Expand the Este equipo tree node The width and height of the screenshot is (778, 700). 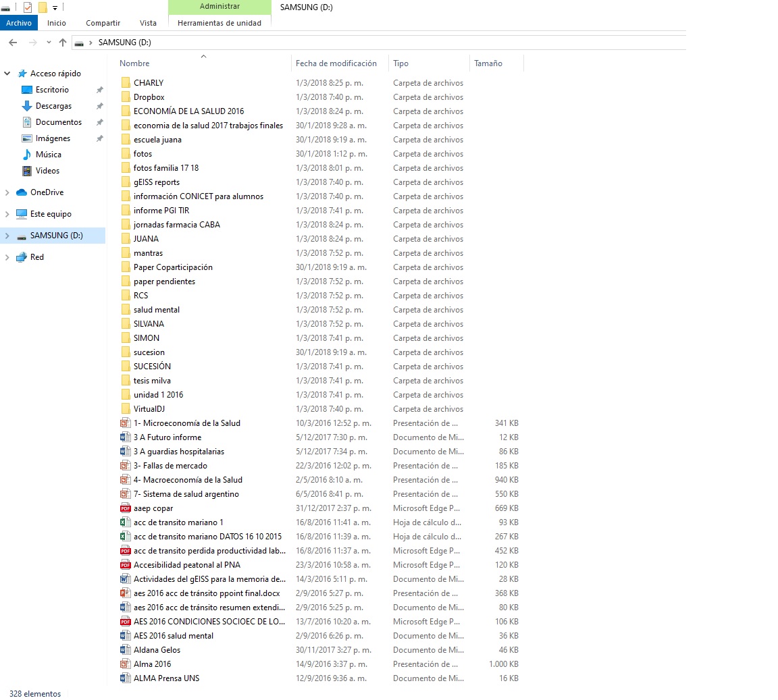[7, 214]
